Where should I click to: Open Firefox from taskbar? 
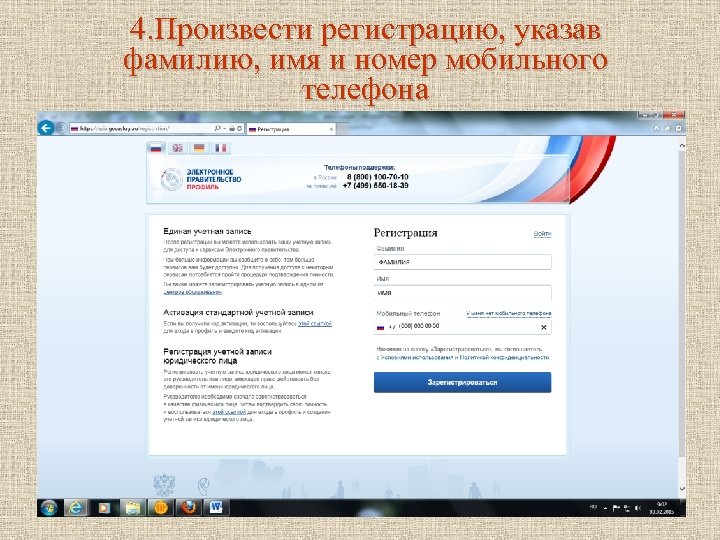pos(189,508)
